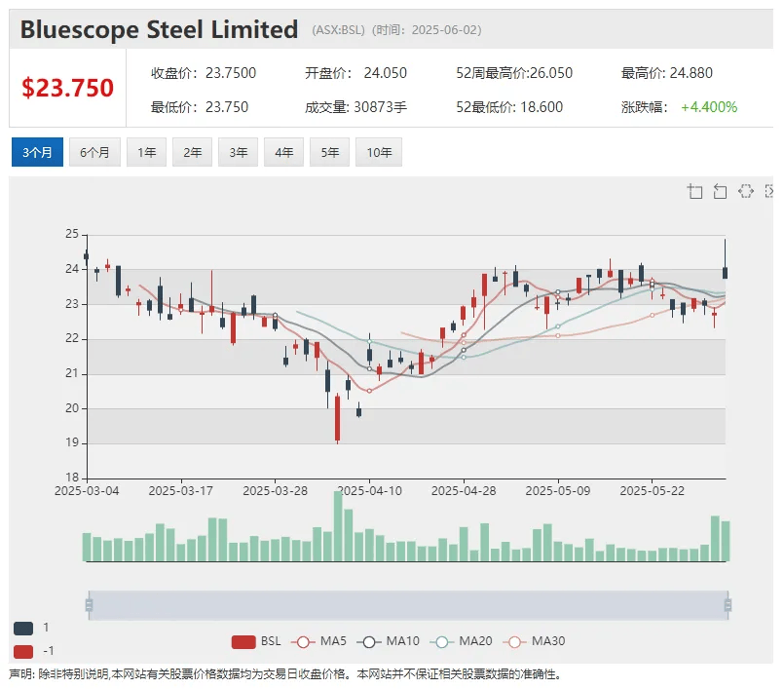784x689 pixels.
Task: Click the 2025-04-28 x-axis date label
Action: 464,491
